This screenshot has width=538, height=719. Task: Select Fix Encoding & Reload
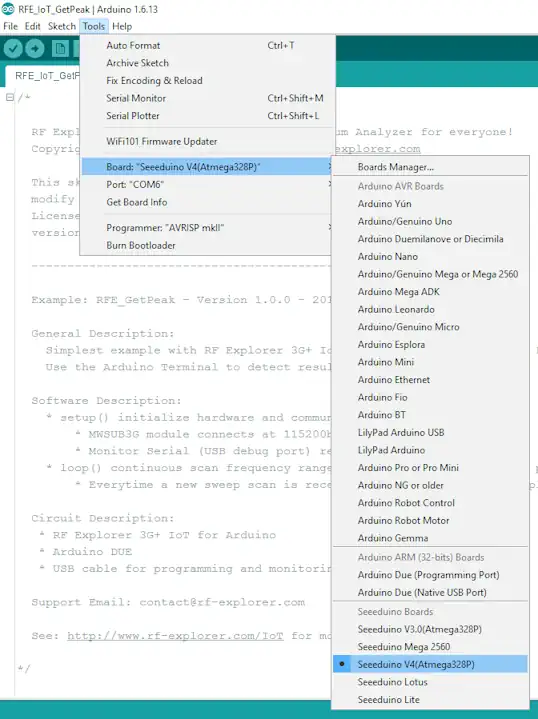pyautogui.click(x=205, y=81)
